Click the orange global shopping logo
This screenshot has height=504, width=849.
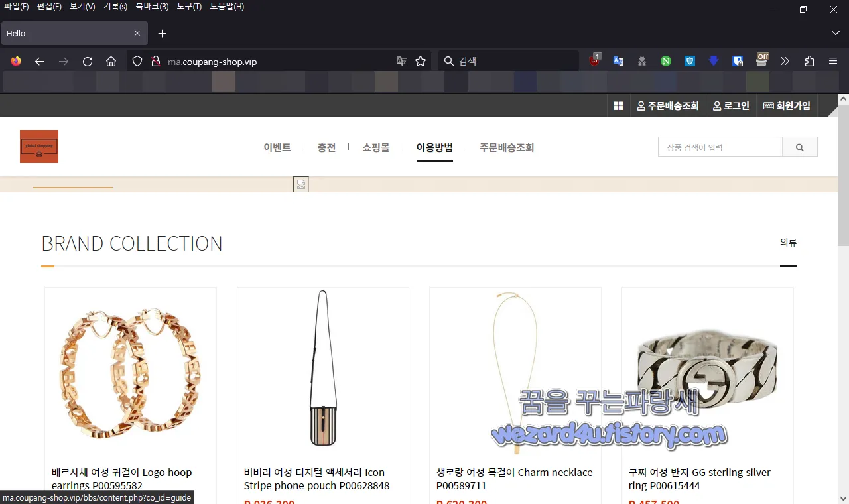[39, 147]
